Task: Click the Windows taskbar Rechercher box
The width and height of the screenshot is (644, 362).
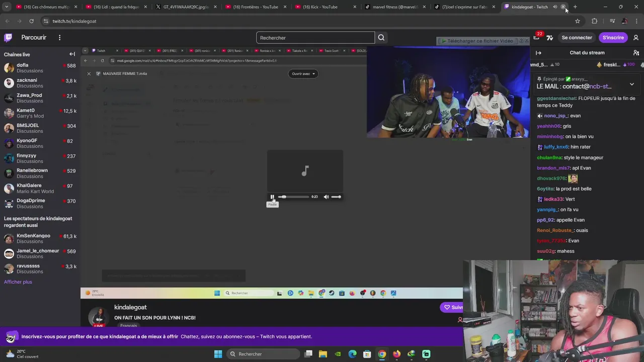Action: coord(263,354)
